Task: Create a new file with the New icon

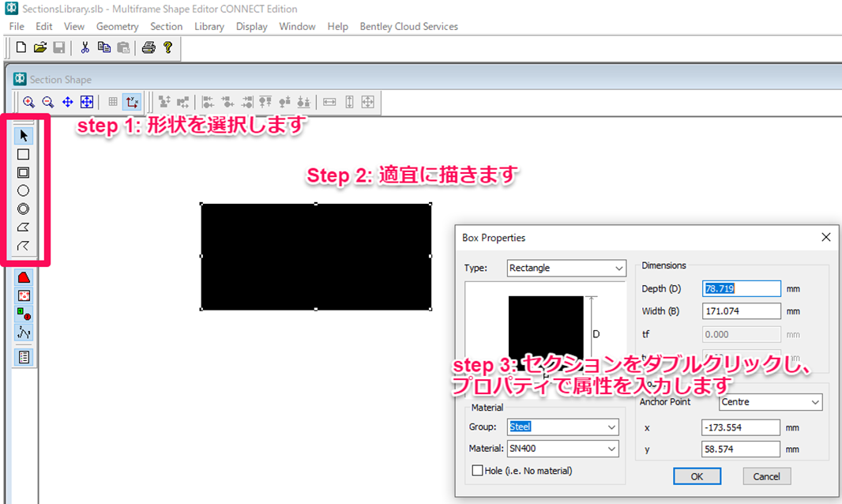Action: [x=21, y=48]
